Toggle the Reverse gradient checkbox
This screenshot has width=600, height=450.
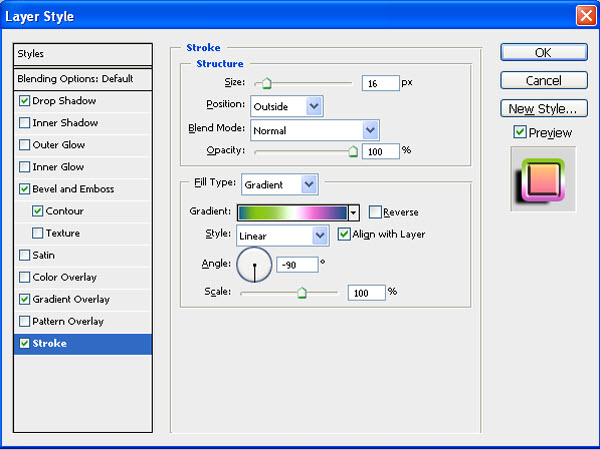click(x=375, y=212)
